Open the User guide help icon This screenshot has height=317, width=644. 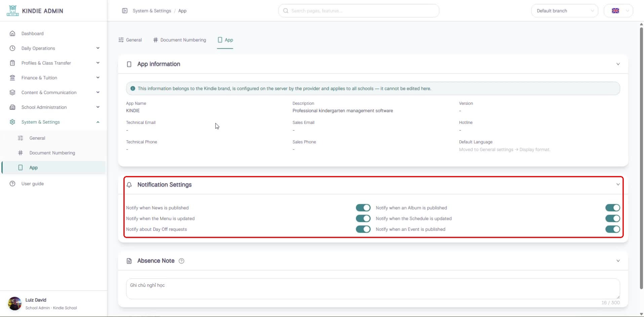pos(12,184)
